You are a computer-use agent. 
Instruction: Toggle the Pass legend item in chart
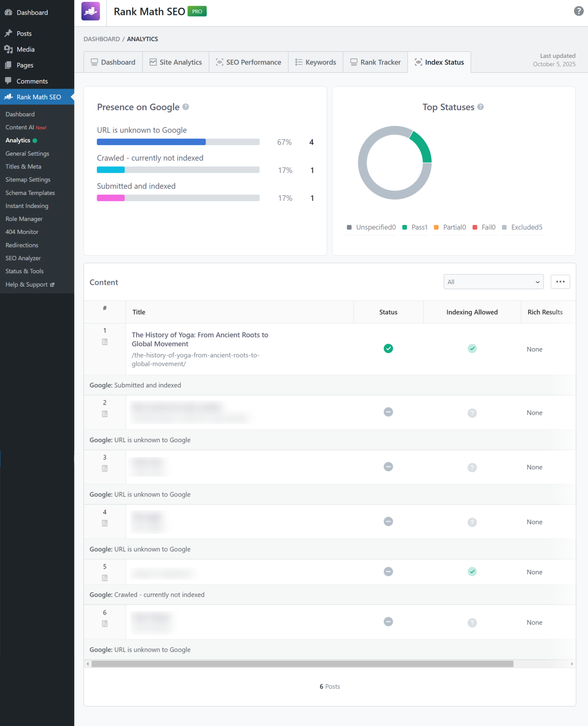coord(415,227)
